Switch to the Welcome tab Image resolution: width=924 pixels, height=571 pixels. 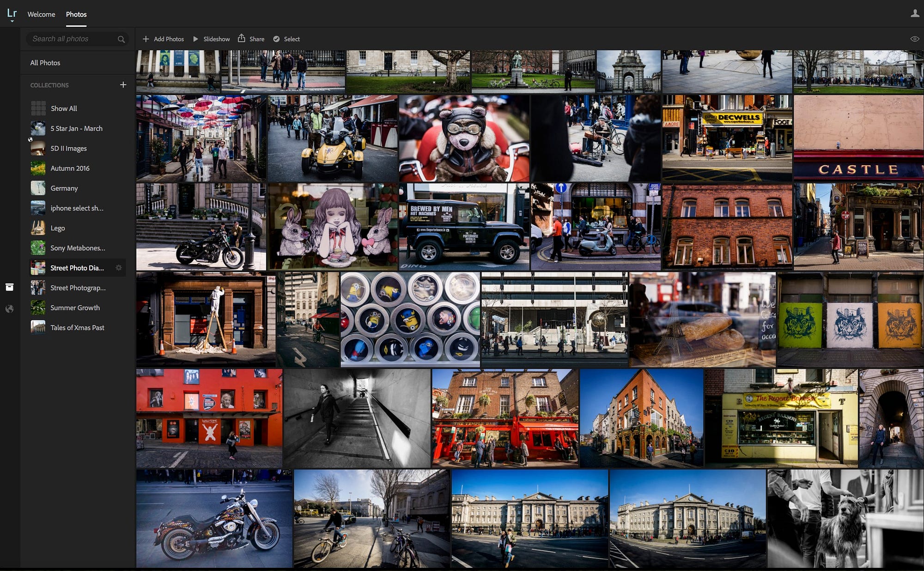pos(41,14)
